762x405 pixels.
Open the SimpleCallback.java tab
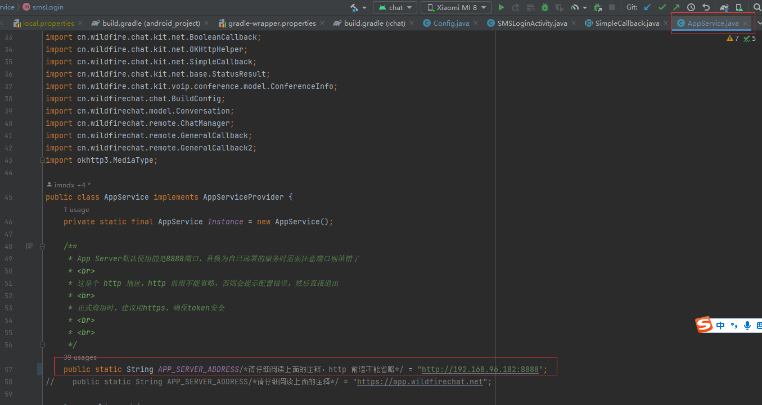626,23
